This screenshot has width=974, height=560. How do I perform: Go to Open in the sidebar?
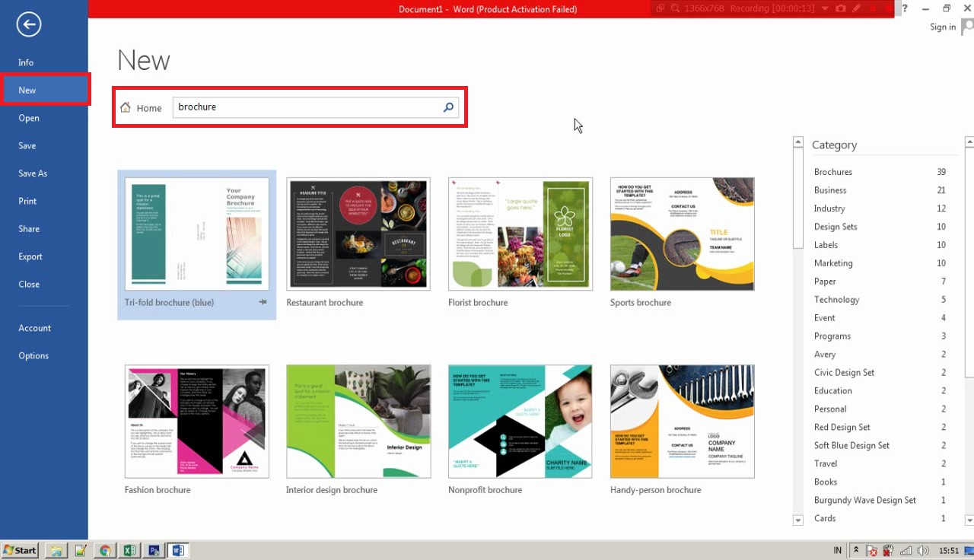pyautogui.click(x=29, y=118)
